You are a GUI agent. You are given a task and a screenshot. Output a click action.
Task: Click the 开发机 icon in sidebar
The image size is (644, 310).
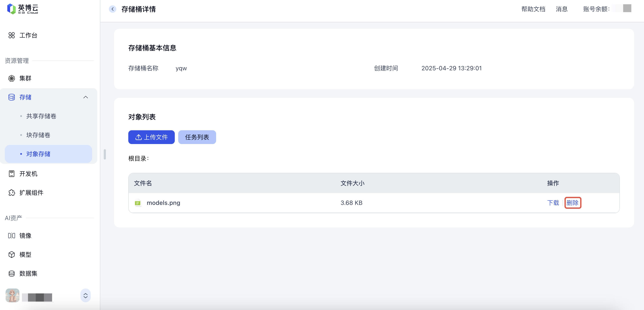tap(11, 174)
